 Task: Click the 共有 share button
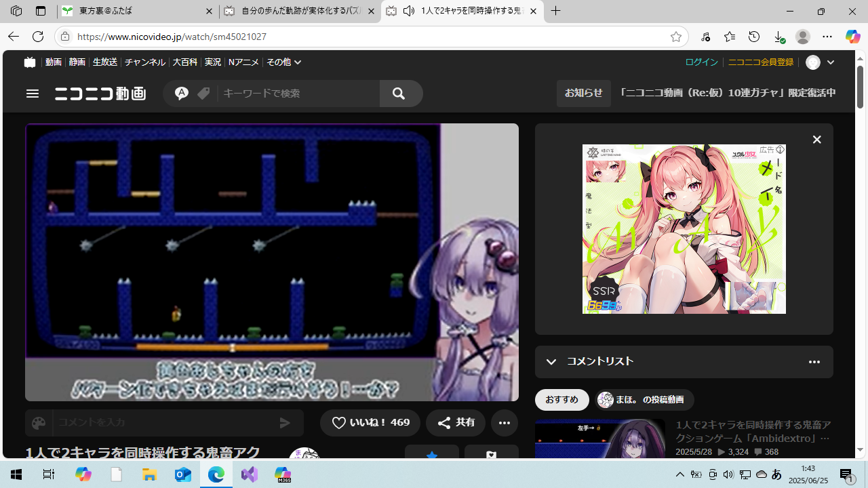pyautogui.click(x=456, y=423)
